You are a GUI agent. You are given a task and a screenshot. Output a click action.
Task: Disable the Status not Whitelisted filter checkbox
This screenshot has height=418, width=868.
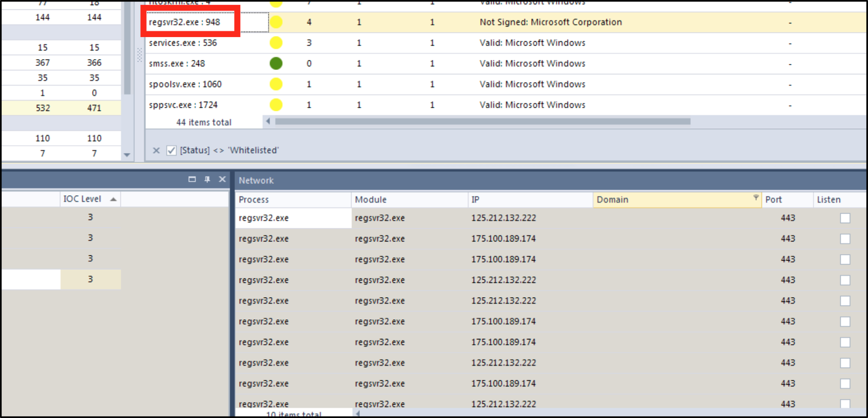click(x=171, y=150)
